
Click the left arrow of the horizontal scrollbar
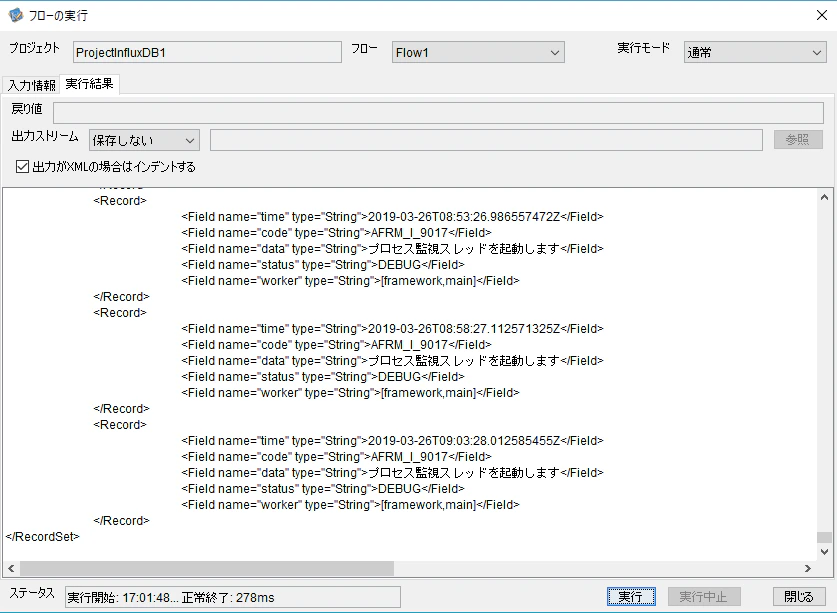[11, 569]
